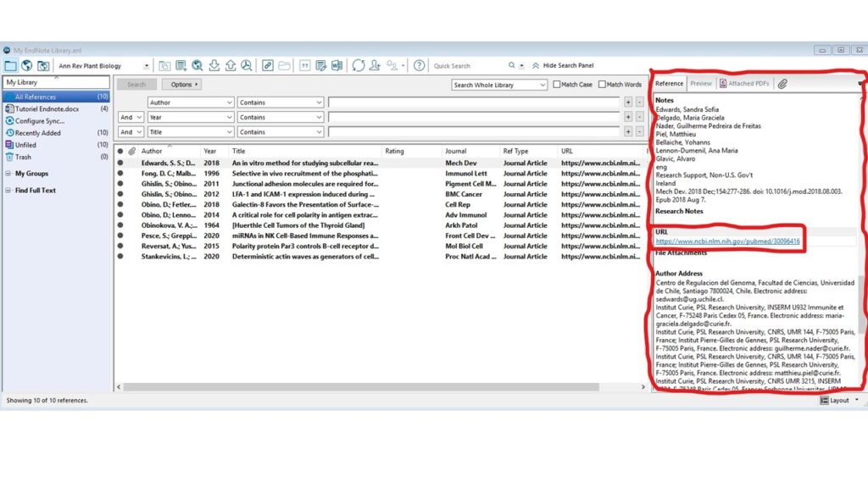Open the pubmed URL link
The width and height of the screenshot is (868, 488).
(726, 241)
